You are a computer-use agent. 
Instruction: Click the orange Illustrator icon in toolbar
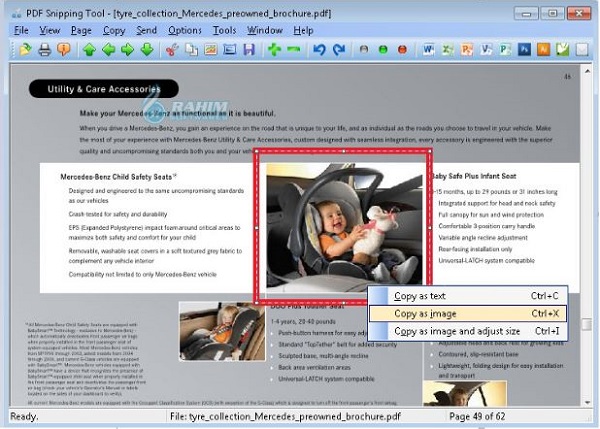543,50
